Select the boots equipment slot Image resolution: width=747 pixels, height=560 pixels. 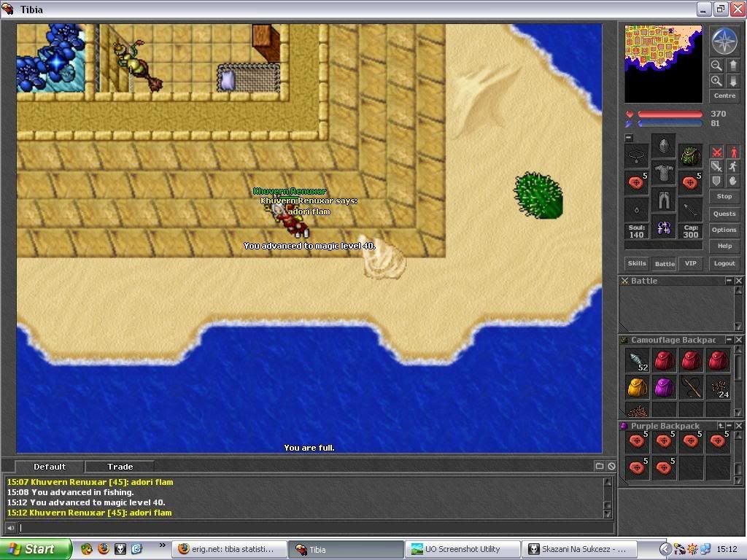coord(663,227)
